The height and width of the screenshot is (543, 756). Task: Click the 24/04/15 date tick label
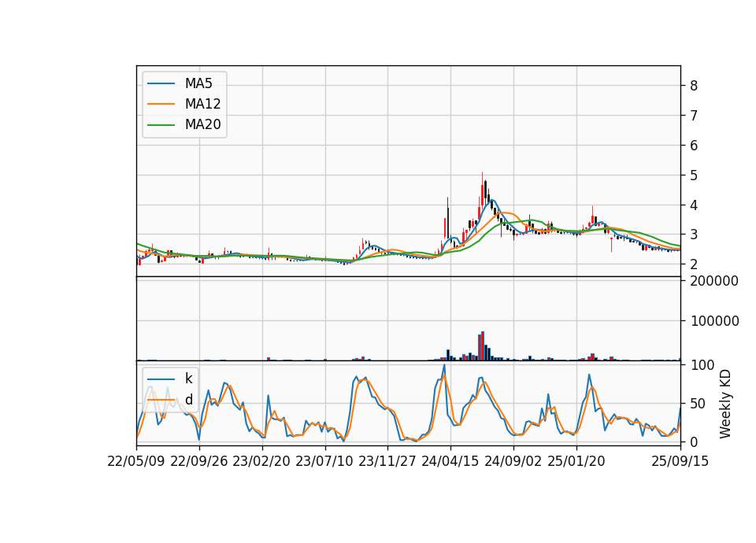click(450, 461)
